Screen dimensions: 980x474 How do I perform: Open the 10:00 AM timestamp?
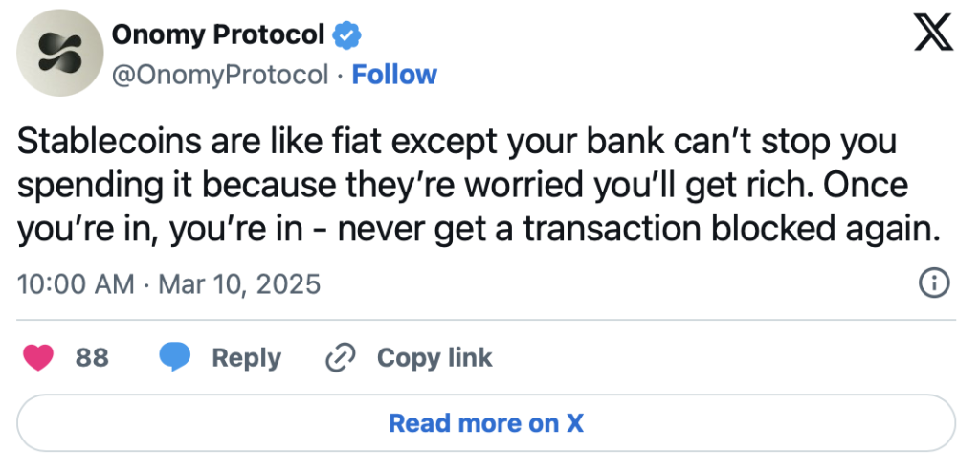point(73,284)
